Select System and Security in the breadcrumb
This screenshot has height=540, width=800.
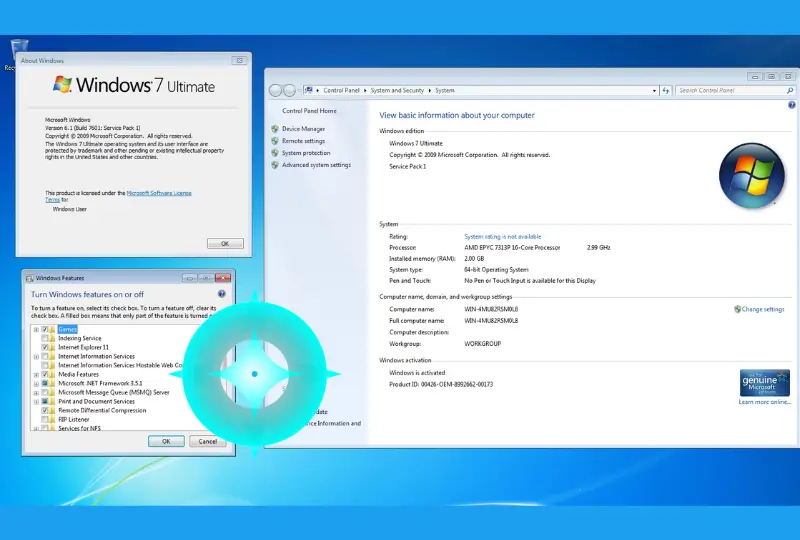coord(397,90)
